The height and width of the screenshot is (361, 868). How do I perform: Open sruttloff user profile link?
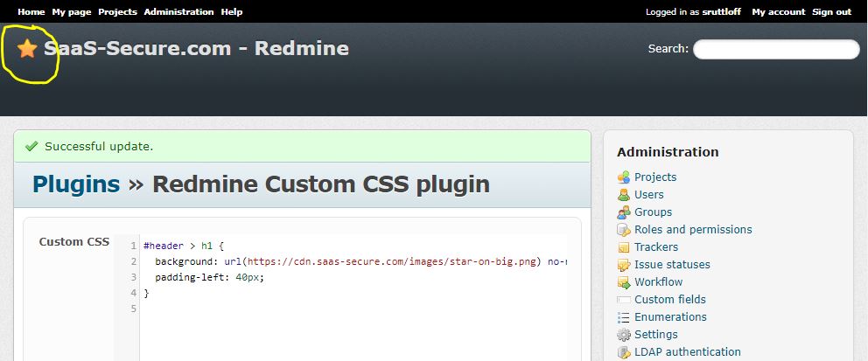click(721, 11)
